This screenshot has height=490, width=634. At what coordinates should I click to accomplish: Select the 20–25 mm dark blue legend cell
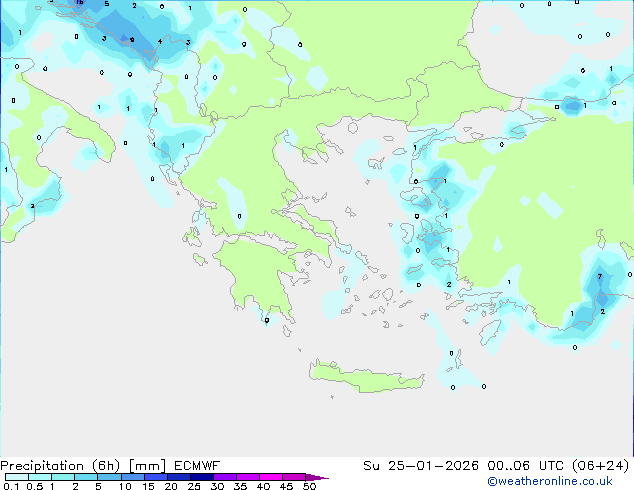click(x=179, y=477)
